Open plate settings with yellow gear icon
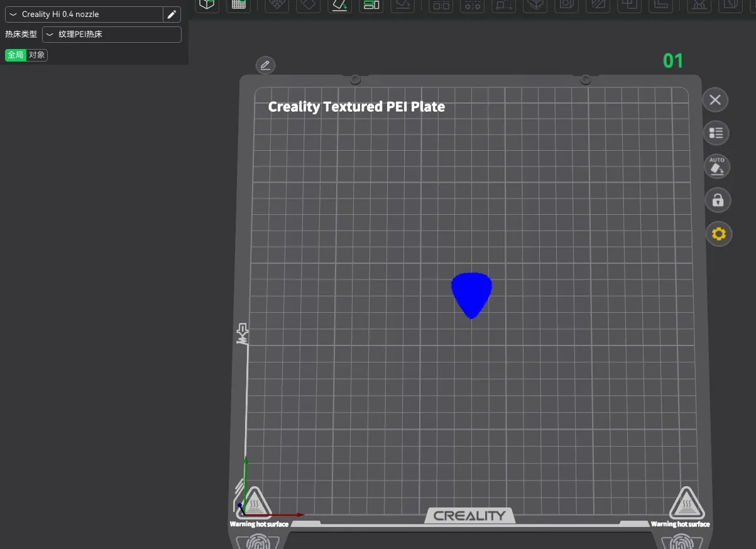The width and height of the screenshot is (756, 549). 719,234
